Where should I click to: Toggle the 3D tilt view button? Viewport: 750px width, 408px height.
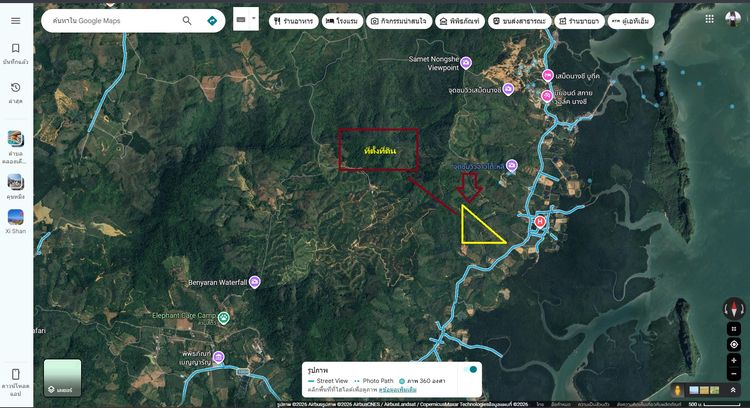(734, 329)
